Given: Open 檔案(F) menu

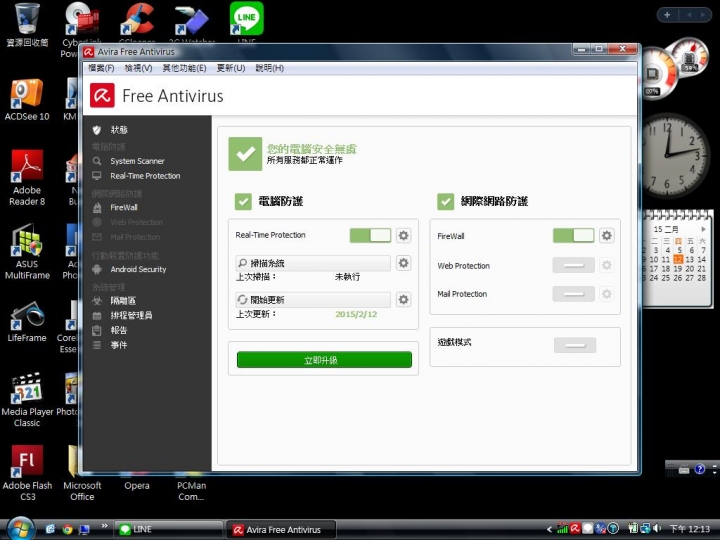Looking at the screenshot, I should pos(101,68).
